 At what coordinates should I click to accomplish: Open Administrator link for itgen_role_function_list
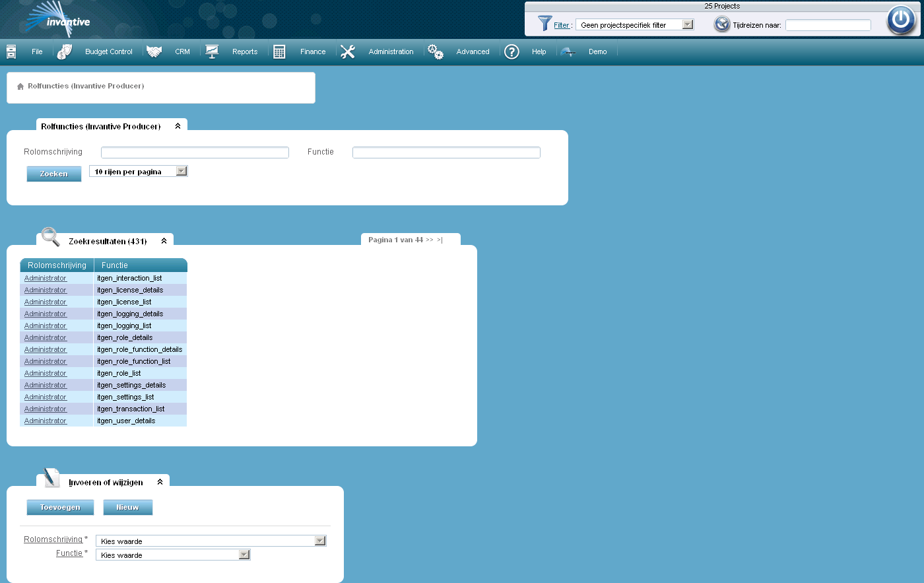[46, 361]
